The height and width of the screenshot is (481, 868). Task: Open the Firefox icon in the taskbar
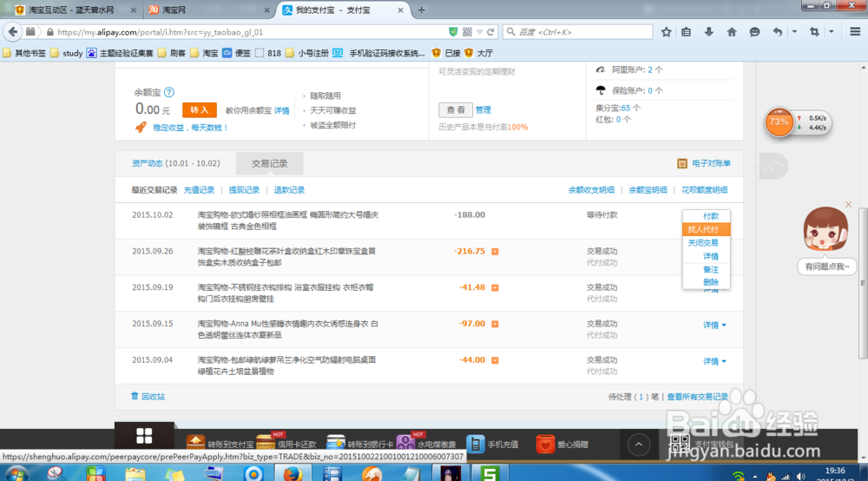coord(293,474)
